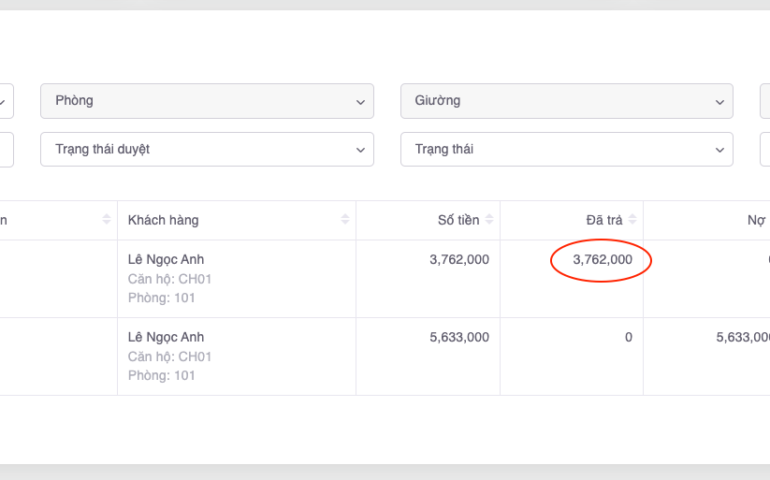Open the Trạng thái duyệt filter
770x480 pixels.
pos(207,149)
